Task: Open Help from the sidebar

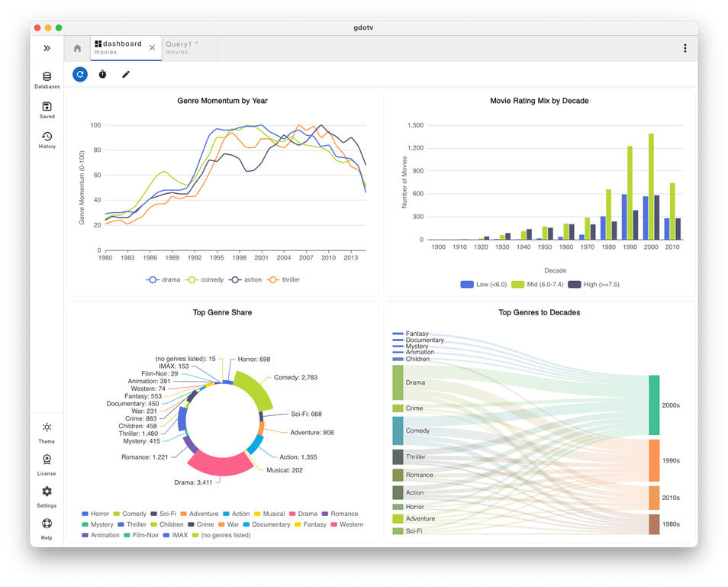Action: pyautogui.click(x=47, y=527)
